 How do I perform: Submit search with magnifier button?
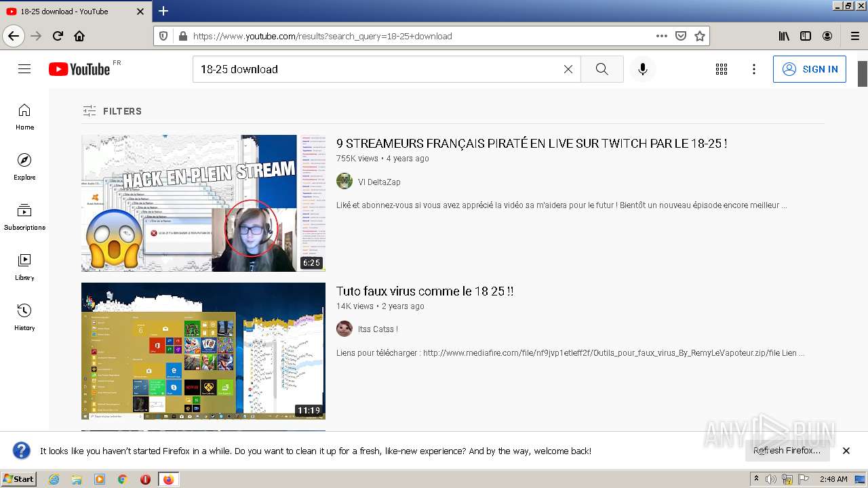[602, 69]
